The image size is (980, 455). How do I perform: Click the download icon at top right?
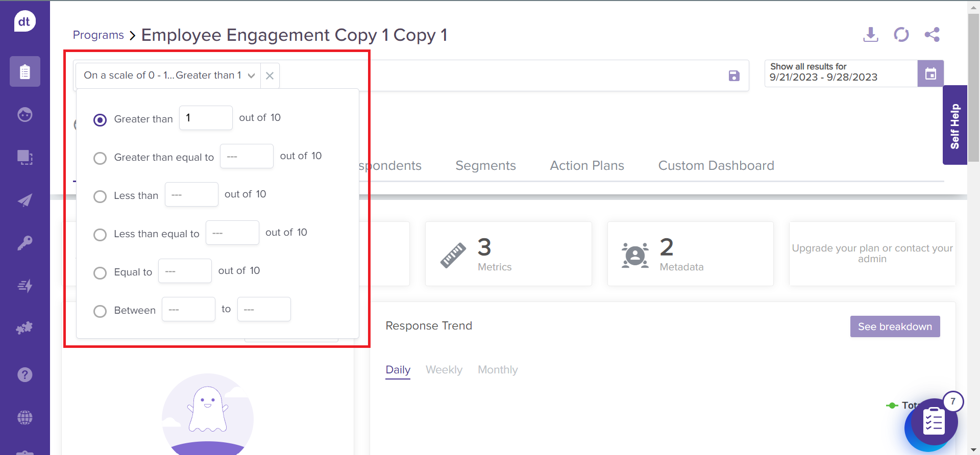click(x=870, y=35)
